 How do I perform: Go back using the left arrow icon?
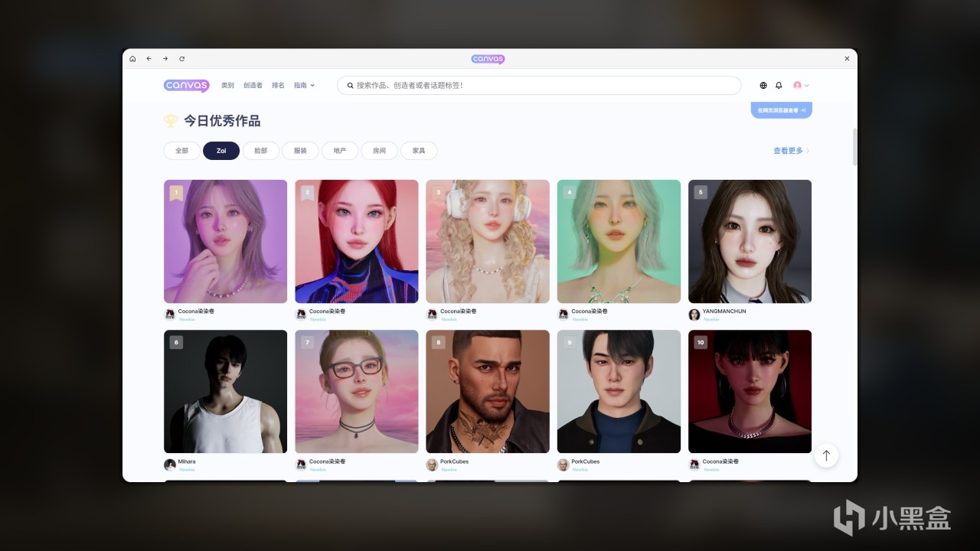(149, 59)
